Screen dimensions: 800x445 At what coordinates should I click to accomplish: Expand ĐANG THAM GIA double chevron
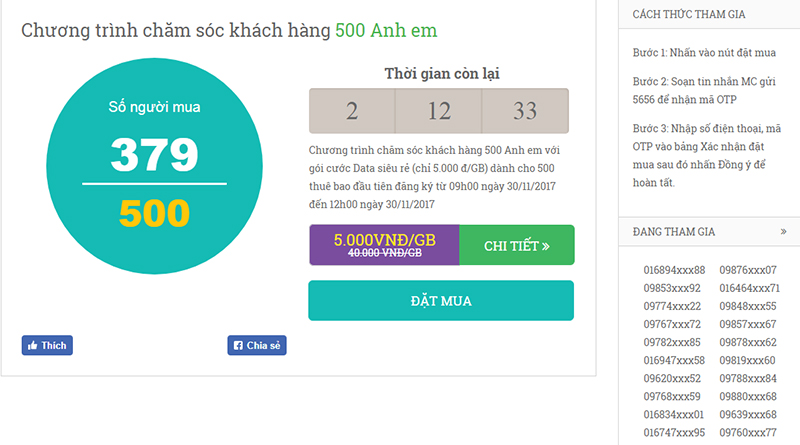[x=783, y=231]
